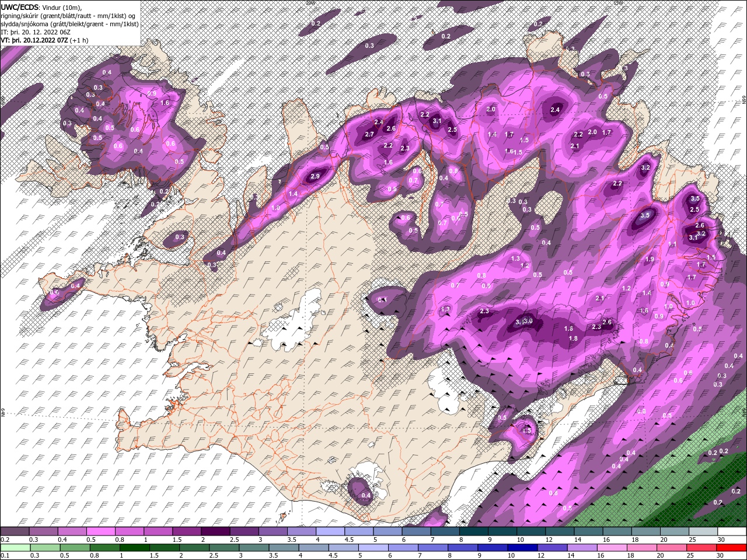
Task: Click the '12' label under the lower legend bar
Action: [x=542, y=555]
